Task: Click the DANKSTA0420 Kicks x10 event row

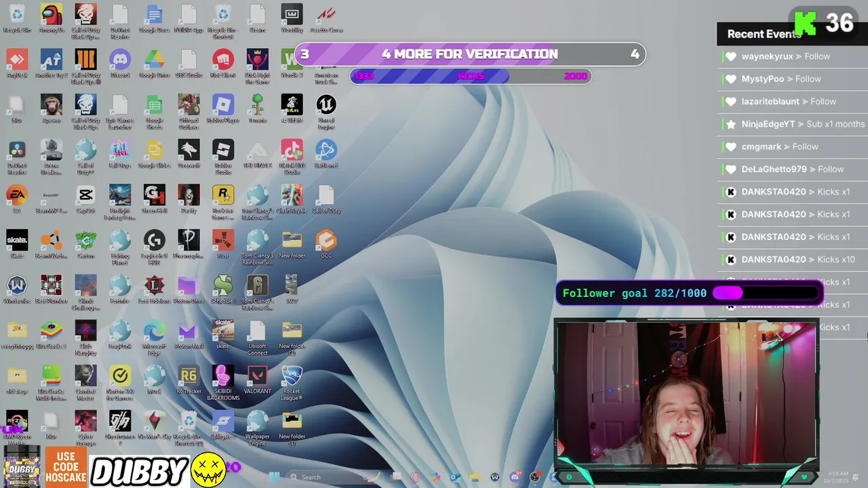Action: point(792,260)
